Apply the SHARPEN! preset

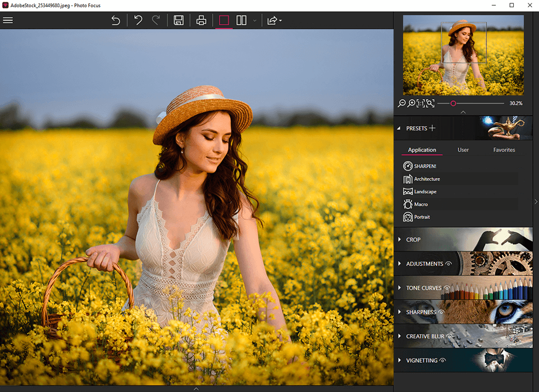pyautogui.click(x=424, y=166)
